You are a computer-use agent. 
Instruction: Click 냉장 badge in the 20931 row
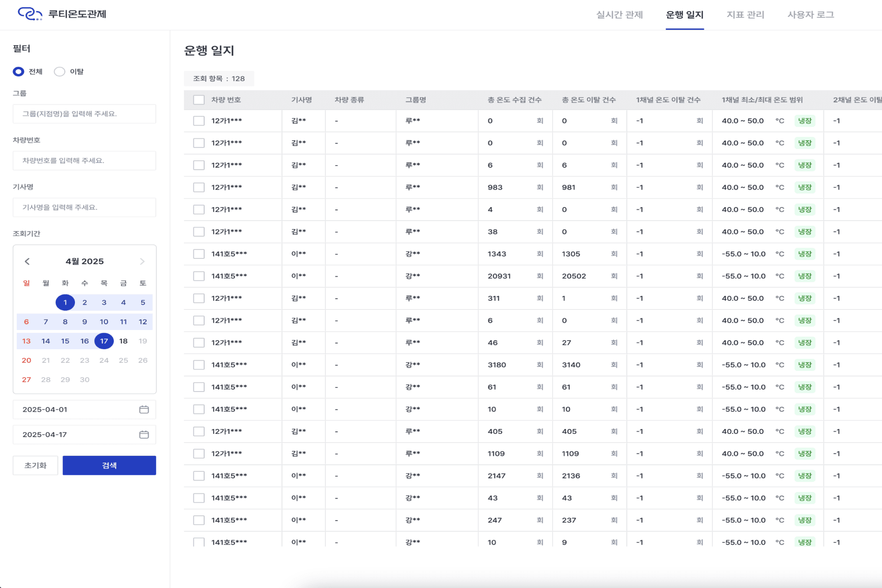coord(805,276)
